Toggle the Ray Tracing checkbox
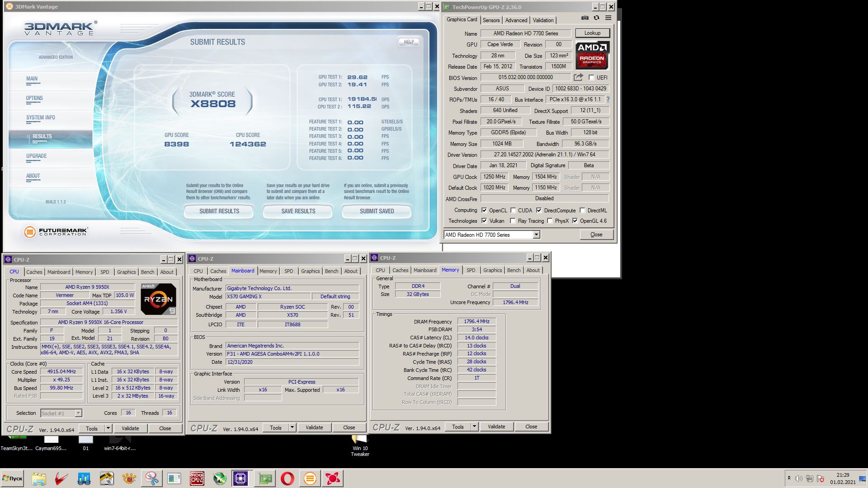This screenshot has height=488, width=868. [513, 221]
